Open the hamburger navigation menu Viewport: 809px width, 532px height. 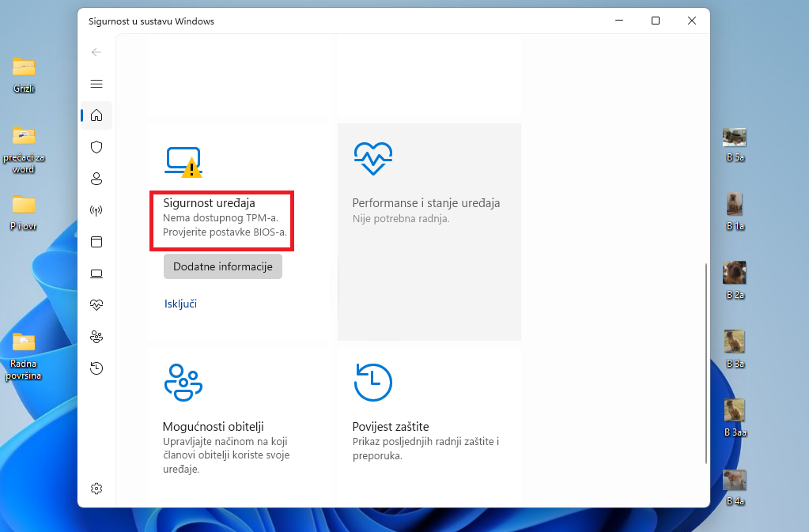coord(96,84)
